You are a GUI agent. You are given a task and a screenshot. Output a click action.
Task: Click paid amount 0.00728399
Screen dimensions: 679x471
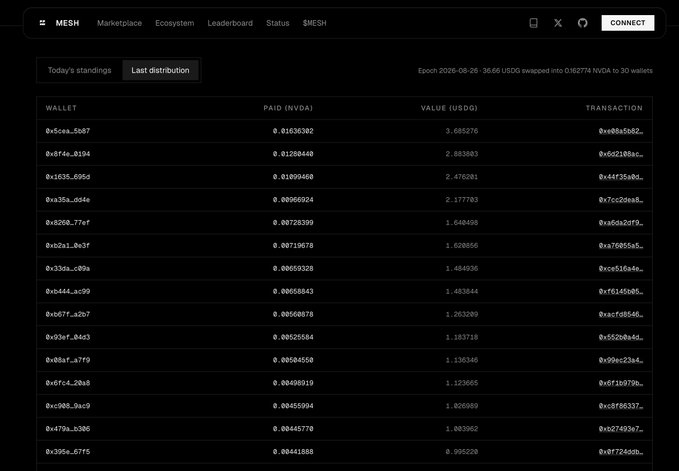293,223
